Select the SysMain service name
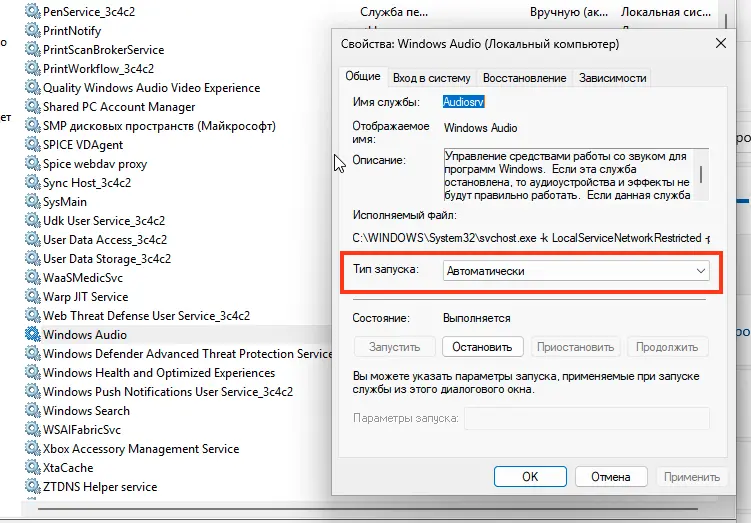 (x=65, y=202)
